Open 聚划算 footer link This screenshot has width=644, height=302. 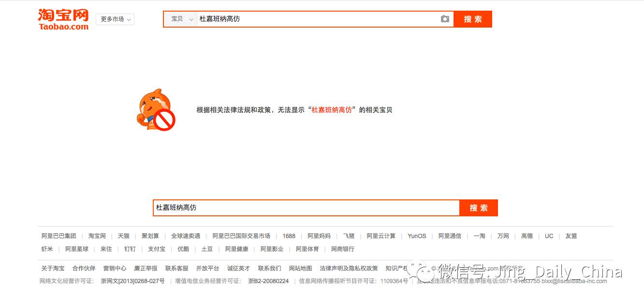pos(150,236)
